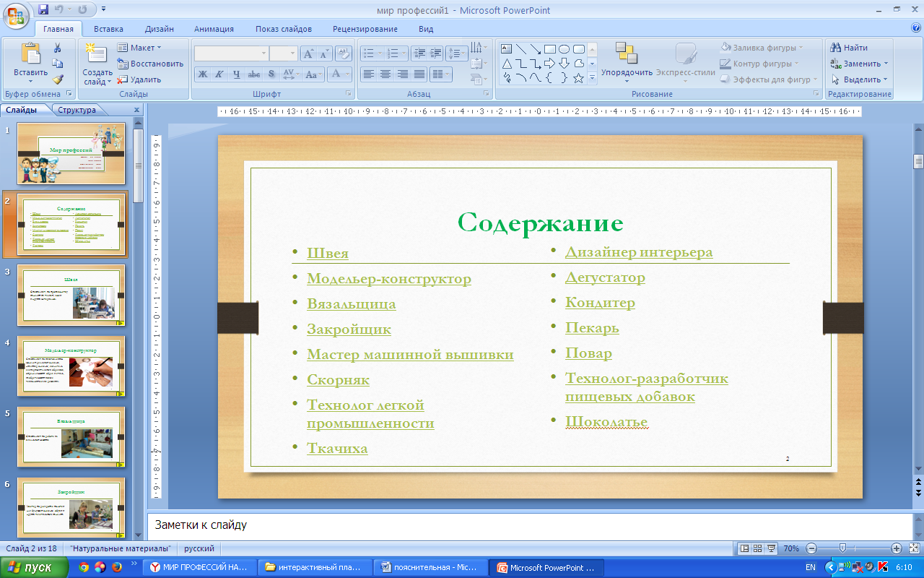Switch to slide sorter view icon
The height and width of the screenshot is (578, 924).
758,548
